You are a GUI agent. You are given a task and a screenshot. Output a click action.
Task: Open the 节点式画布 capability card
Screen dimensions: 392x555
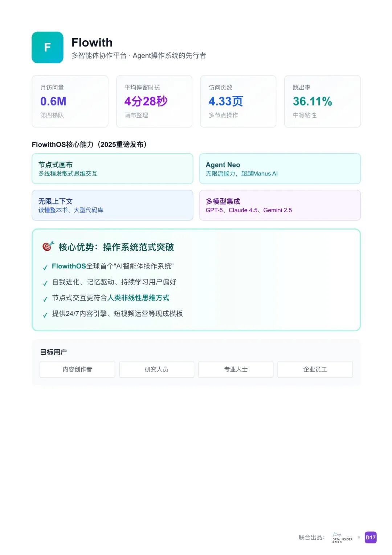(113, 169)
